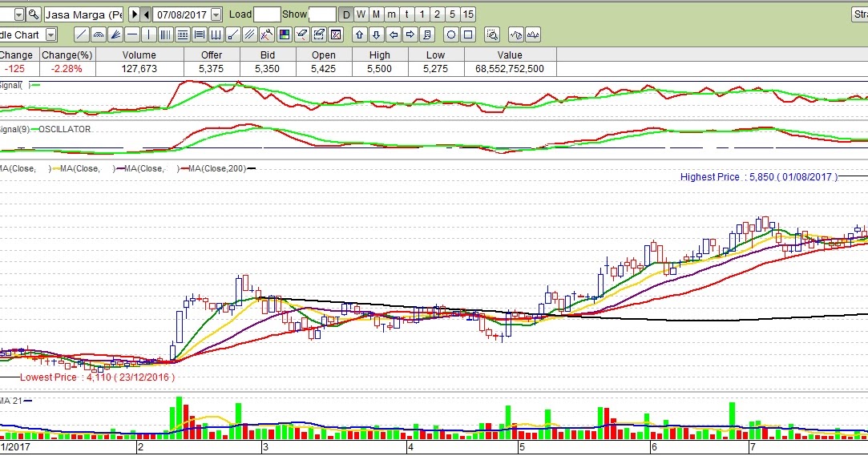Select the horizontal retracement lines tool
The width and height of the screenshot is (868, 456).
click(200, 35)
